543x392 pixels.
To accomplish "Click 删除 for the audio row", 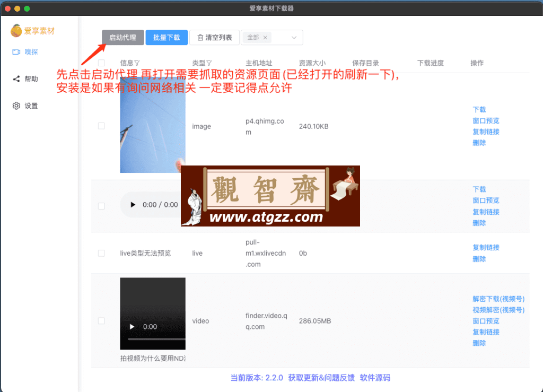I will (479, 223).
